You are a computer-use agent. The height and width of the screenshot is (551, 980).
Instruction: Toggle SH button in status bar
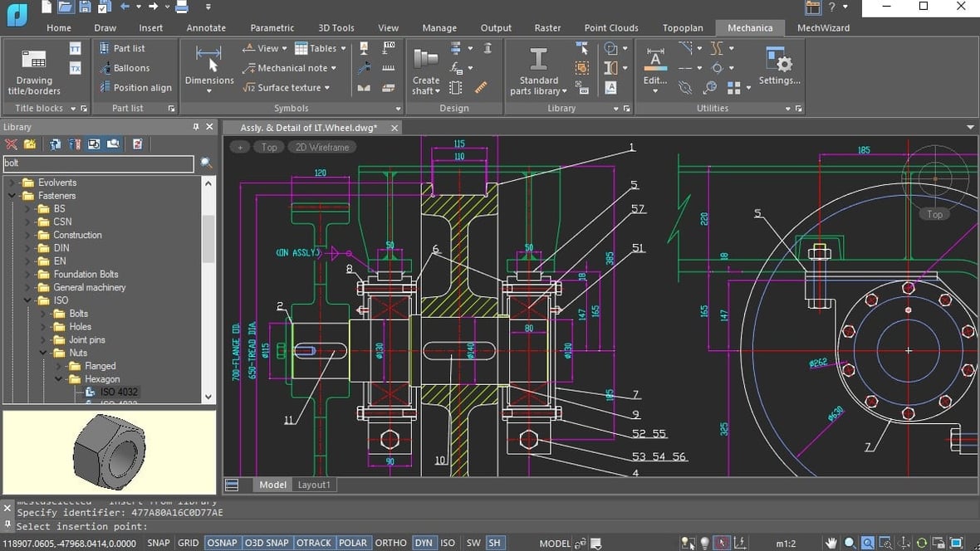(x=494, y=543)
